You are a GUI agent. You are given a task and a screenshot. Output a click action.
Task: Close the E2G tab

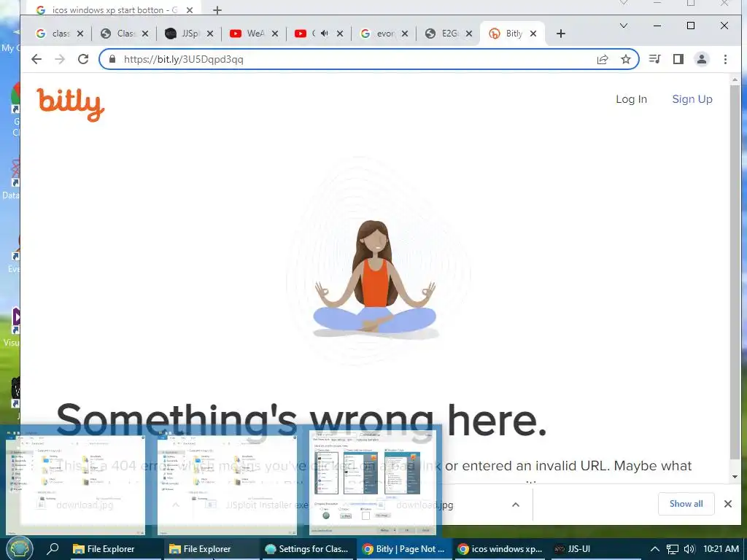click(x=469, y=34)
